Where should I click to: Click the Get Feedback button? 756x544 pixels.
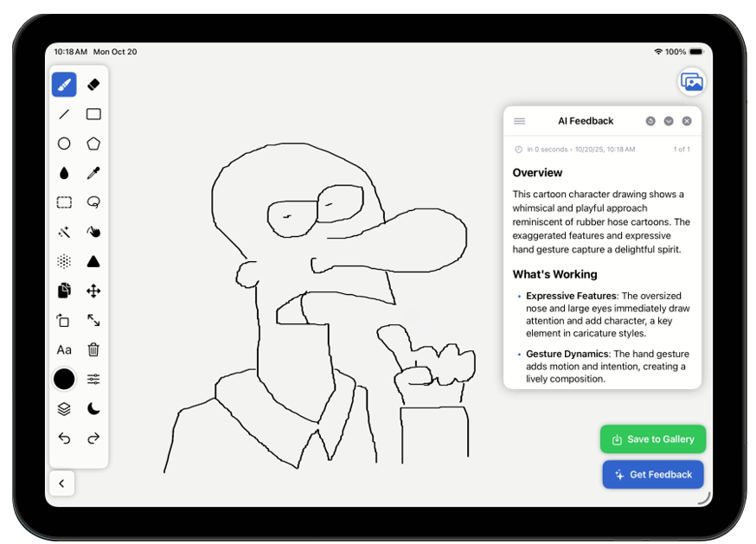(653, 475)
